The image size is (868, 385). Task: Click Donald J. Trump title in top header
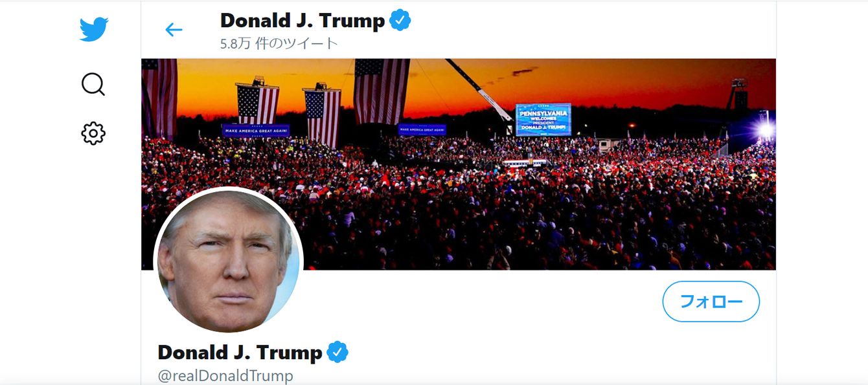click(303, 21)
